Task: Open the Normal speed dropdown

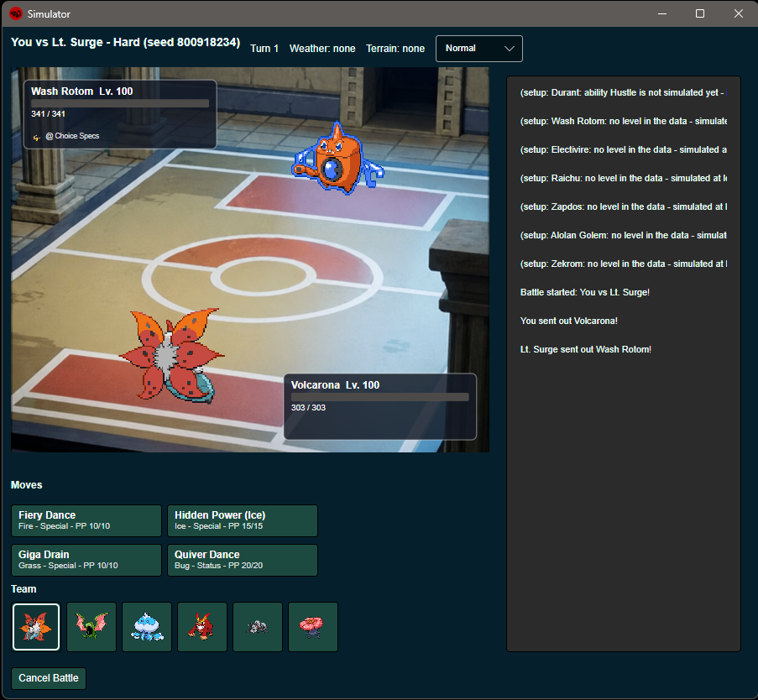Action: tap(479, 49)
